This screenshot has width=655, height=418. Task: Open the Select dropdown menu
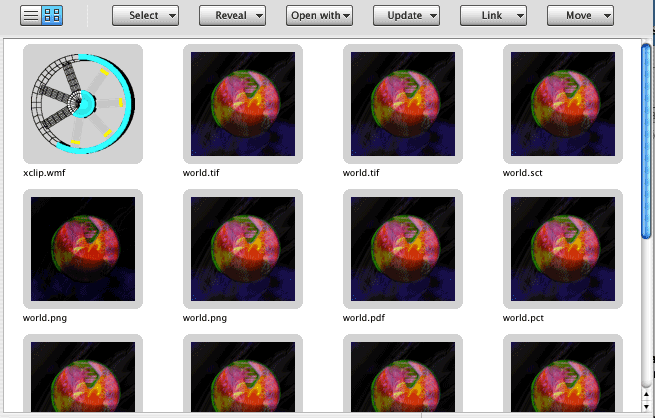145,15
